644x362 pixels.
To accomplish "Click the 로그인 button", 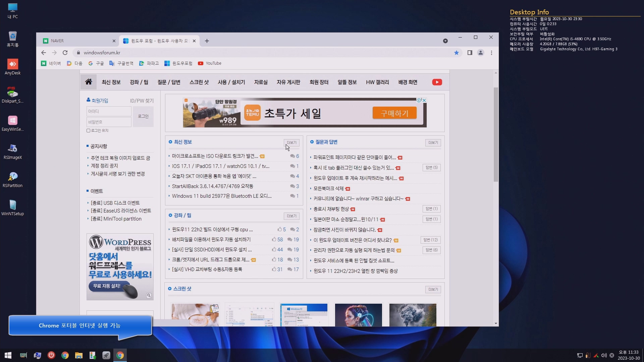I will [143, 116].
